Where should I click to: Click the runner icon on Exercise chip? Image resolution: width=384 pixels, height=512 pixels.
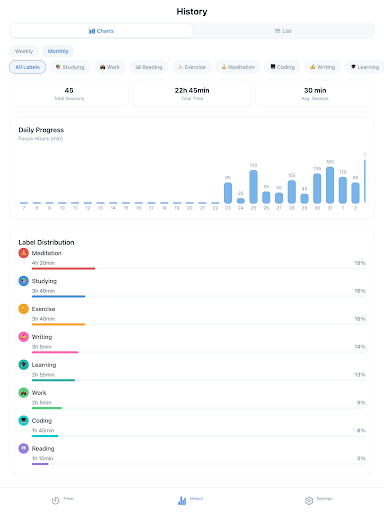click(180, 67)
